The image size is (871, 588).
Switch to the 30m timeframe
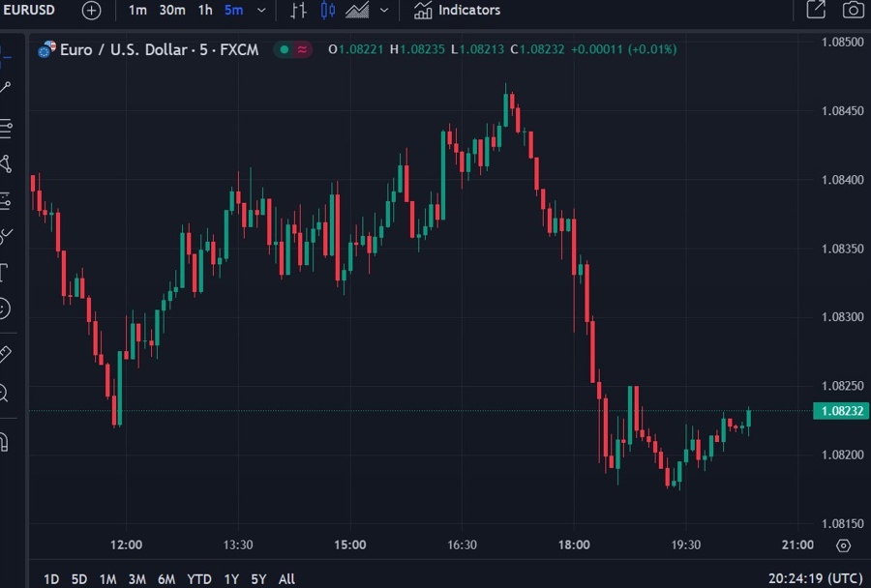click(x=172, y=10)
